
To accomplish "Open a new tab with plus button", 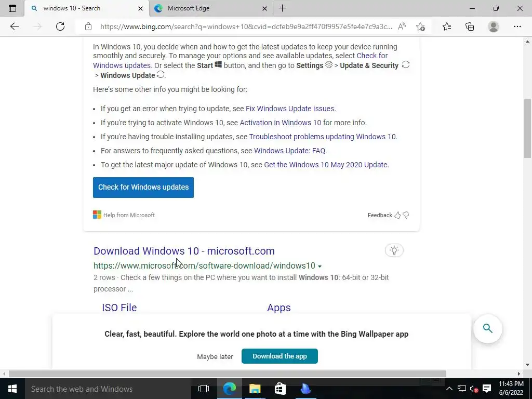I will click(282, 8).
